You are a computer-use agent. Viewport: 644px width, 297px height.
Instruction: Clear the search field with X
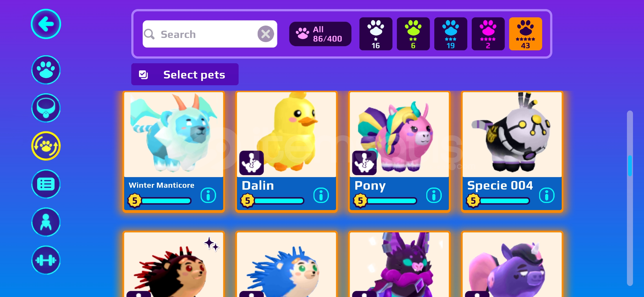click(266, 34)
